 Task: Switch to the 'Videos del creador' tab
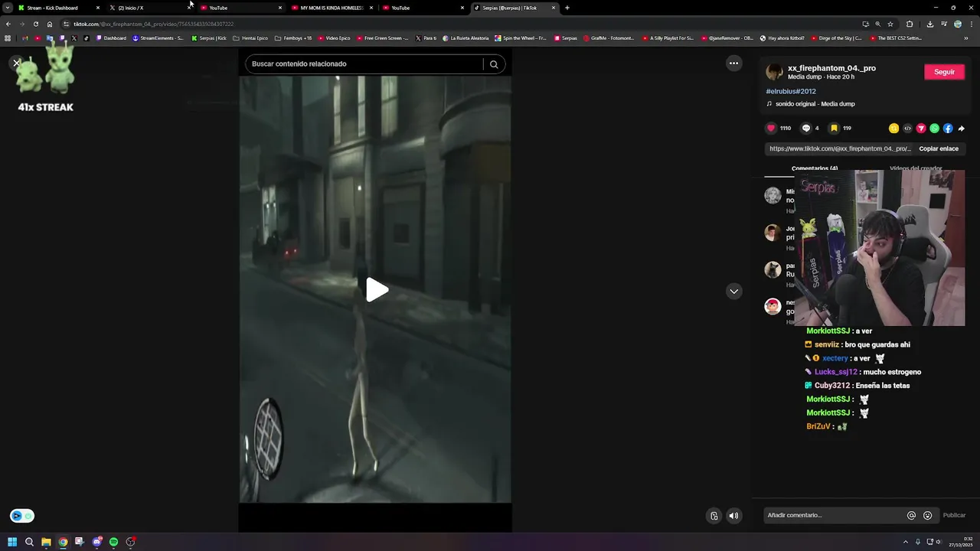click(916, 168)
